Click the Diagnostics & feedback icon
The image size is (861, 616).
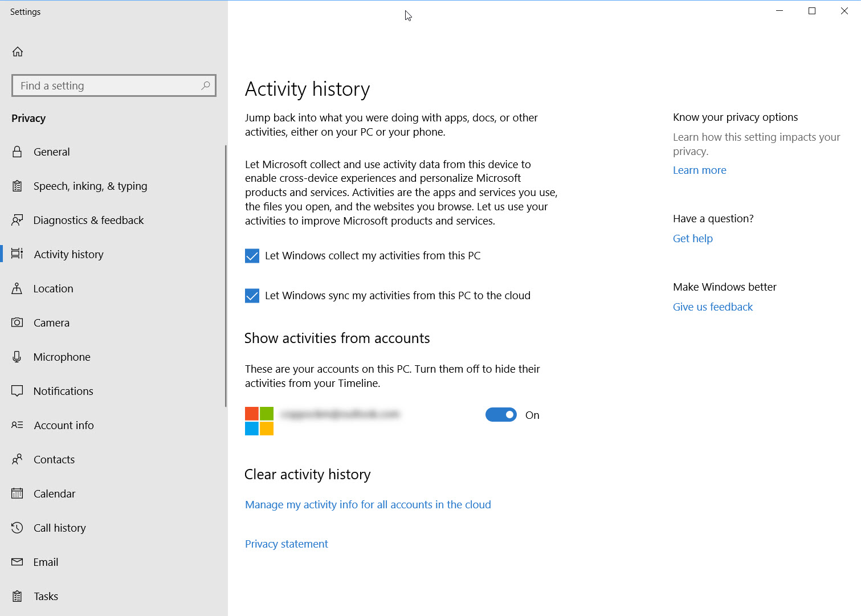(17, 220)
